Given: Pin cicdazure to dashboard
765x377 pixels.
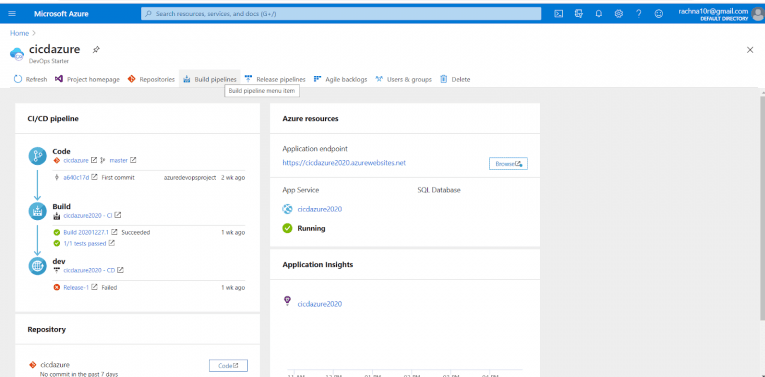Looking at the screenshot, I should coord(96,49).
